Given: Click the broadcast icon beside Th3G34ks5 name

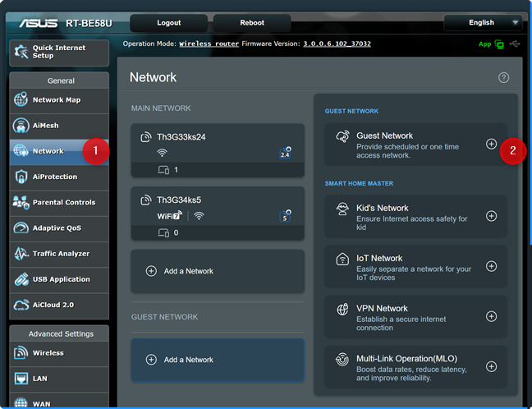Looking at the screenshot, I should [x=146, y=200].
